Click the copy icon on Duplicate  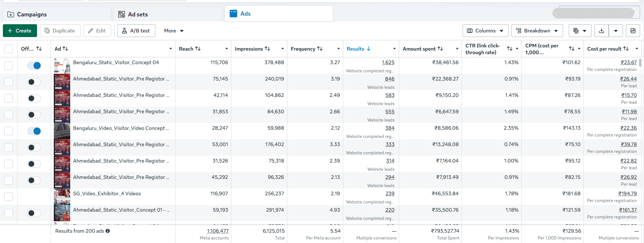[x=47, y=31]
